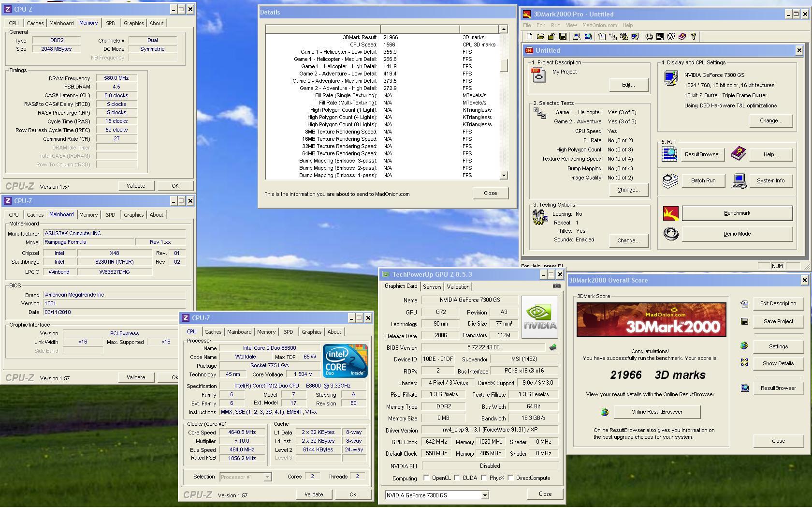Click Online ResultBrowser button
This screenshot has height=508, width=812.
click(x=656, y=412)
